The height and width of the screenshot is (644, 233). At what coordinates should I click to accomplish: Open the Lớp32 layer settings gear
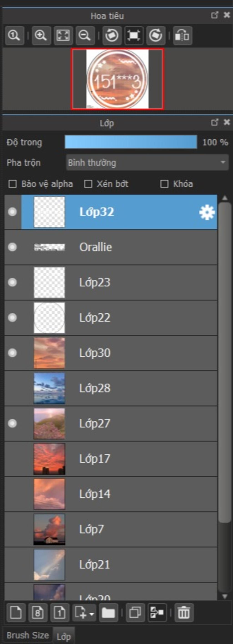tap(207, 212)
